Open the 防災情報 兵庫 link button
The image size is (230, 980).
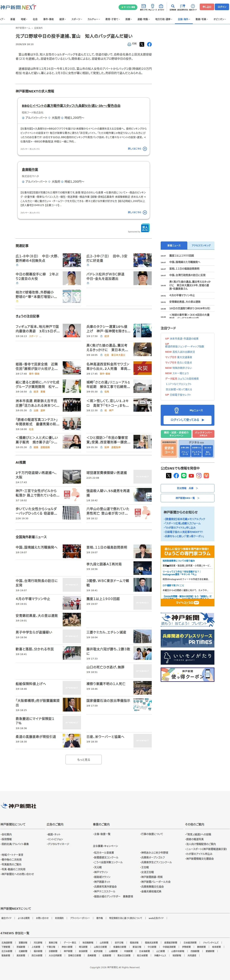coord(187,488)
